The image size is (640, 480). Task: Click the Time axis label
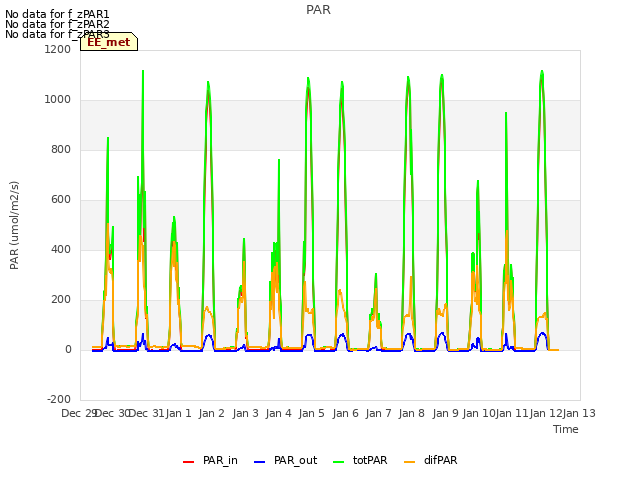(566, 429)
